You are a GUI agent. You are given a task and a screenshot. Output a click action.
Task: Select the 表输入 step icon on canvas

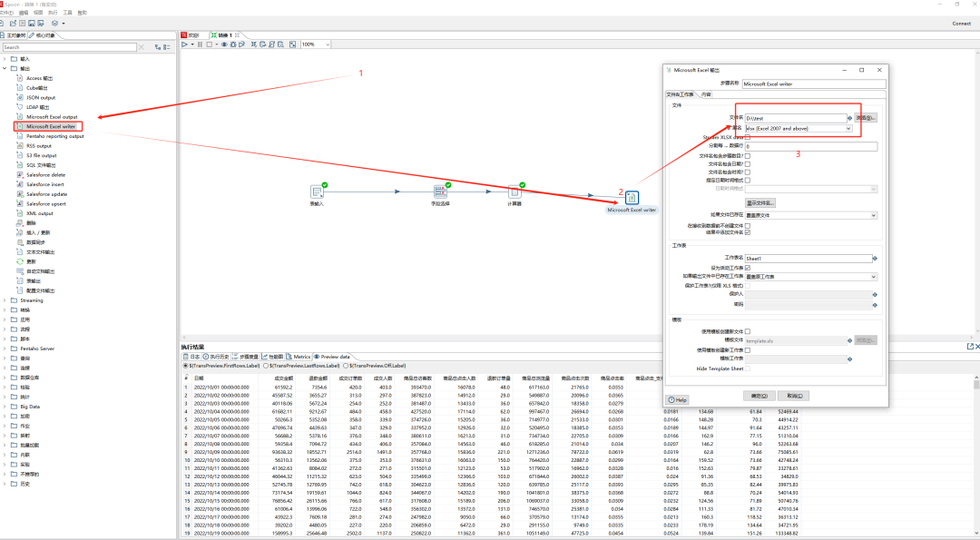point(317,191)
